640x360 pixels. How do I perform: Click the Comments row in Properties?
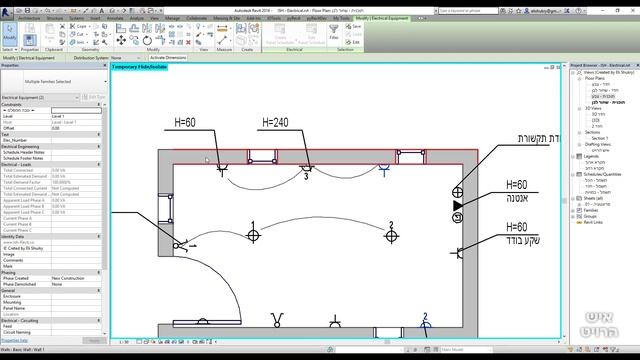pos(51,260)
